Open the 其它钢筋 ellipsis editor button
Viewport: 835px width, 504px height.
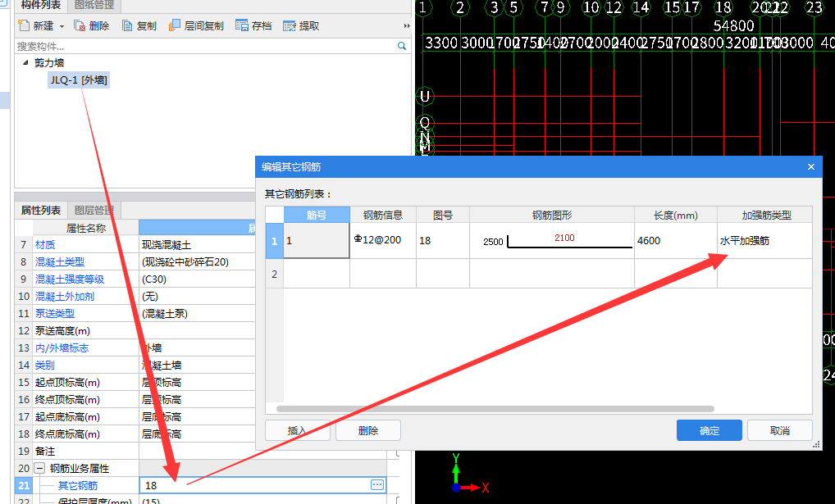pos(377,485)
